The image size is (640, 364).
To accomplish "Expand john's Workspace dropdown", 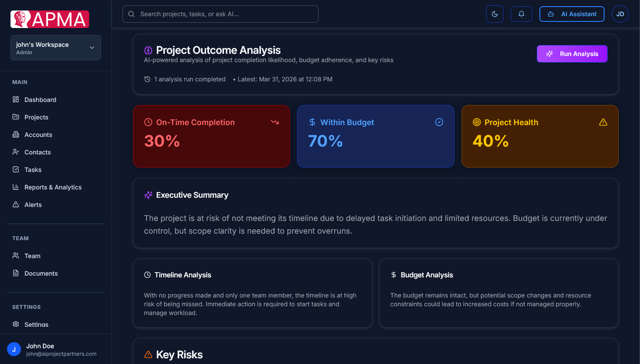I will (x=56, y=47).
